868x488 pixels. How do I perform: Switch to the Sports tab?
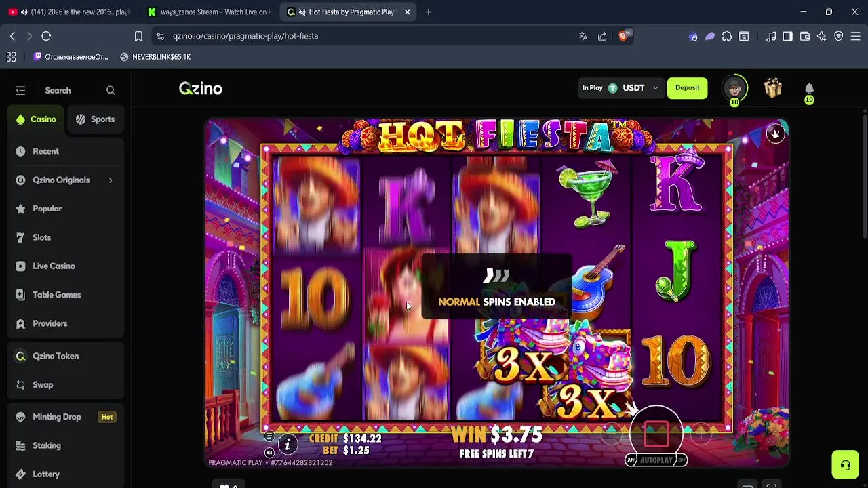(x=95, y=119)
